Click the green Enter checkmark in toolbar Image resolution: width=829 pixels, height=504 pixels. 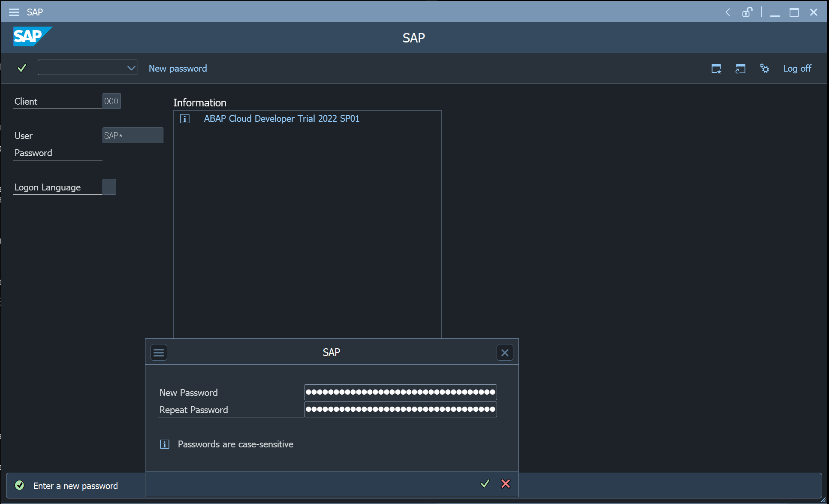(22, 68)
